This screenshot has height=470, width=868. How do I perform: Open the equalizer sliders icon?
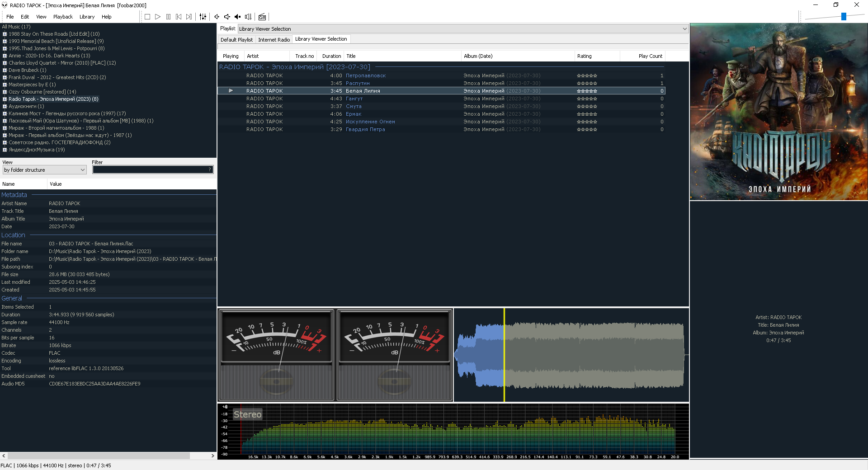point(203,17)
